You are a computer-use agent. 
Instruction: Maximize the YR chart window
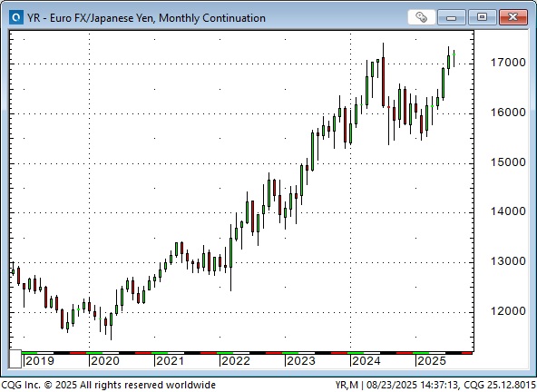tap(483, 17)
